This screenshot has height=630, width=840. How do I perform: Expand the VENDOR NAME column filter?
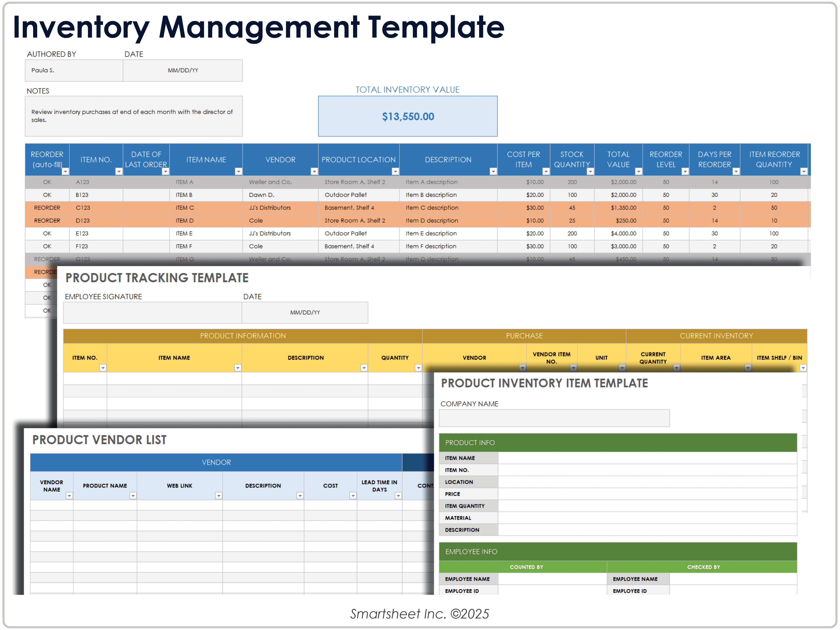(x=69, y=496)
